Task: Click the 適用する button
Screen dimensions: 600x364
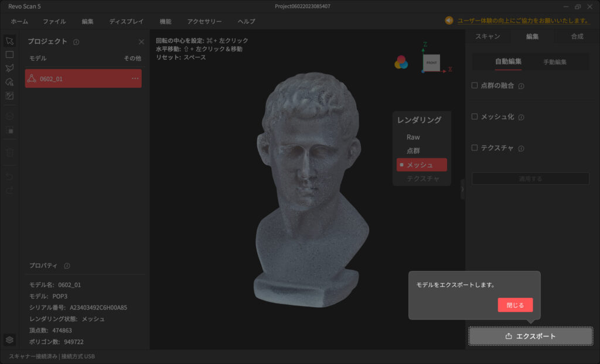Action: pyautogui.click(x=530, y=178)
